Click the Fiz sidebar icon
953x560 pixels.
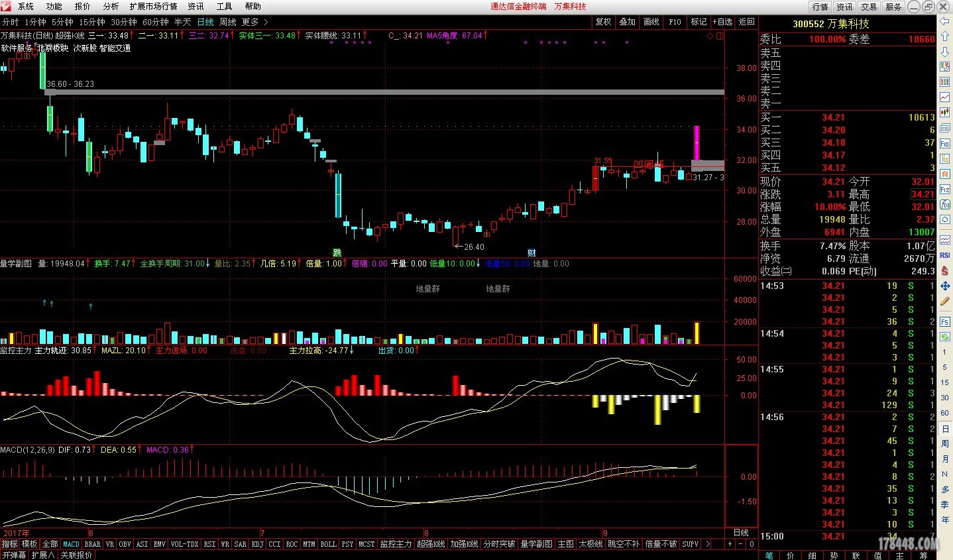tap(945, 189)
